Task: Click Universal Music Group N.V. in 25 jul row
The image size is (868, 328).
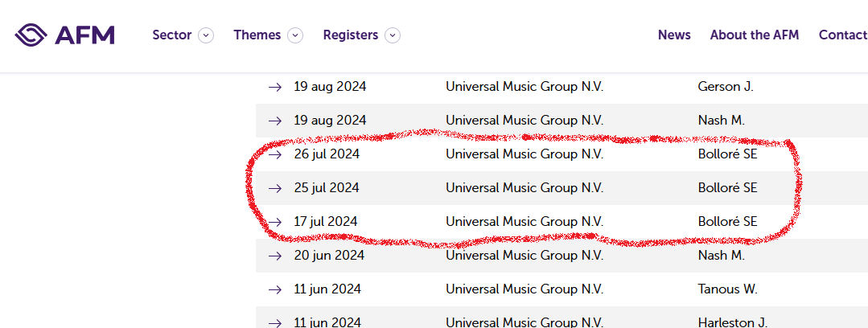Action: click(525, 188)
